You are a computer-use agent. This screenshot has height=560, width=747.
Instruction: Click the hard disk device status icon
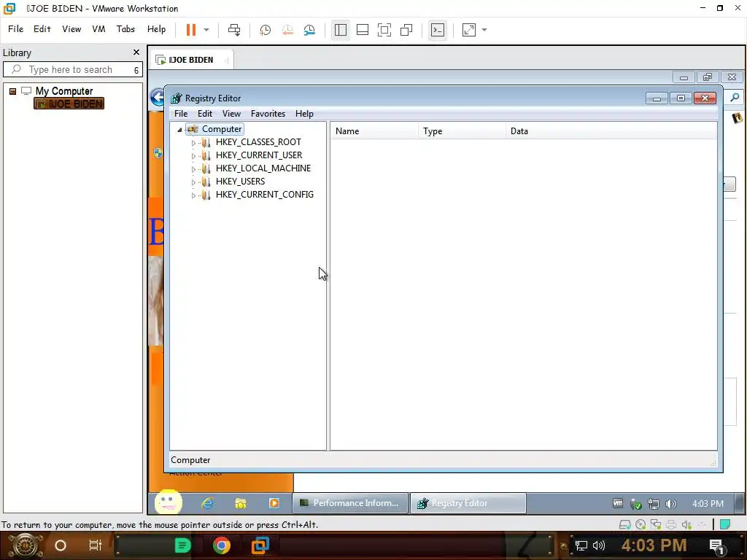624,525
